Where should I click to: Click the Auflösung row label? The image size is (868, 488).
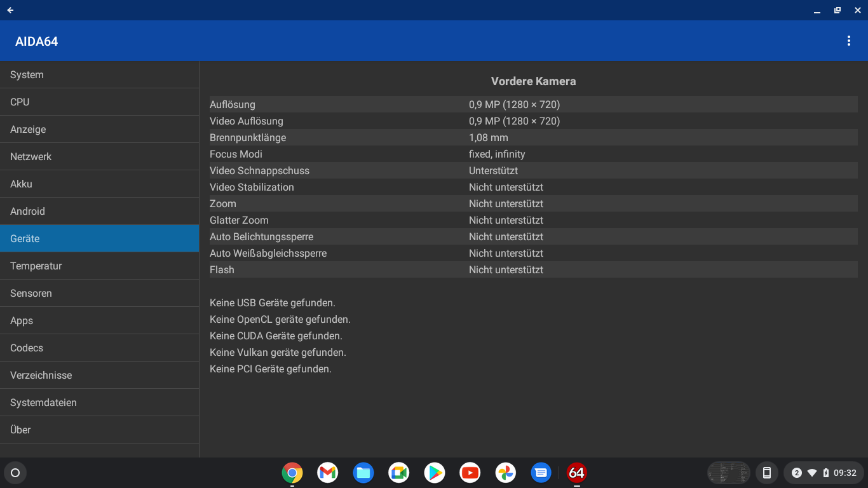tap(233, 104)
